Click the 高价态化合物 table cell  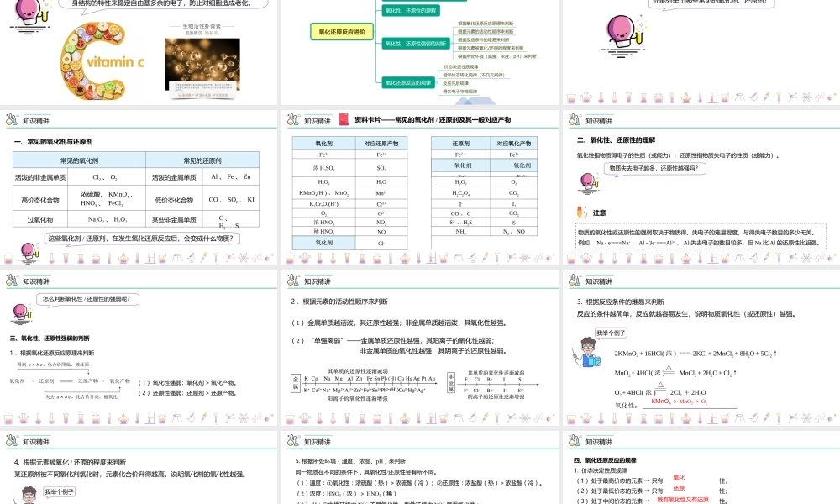coord(40,200)
